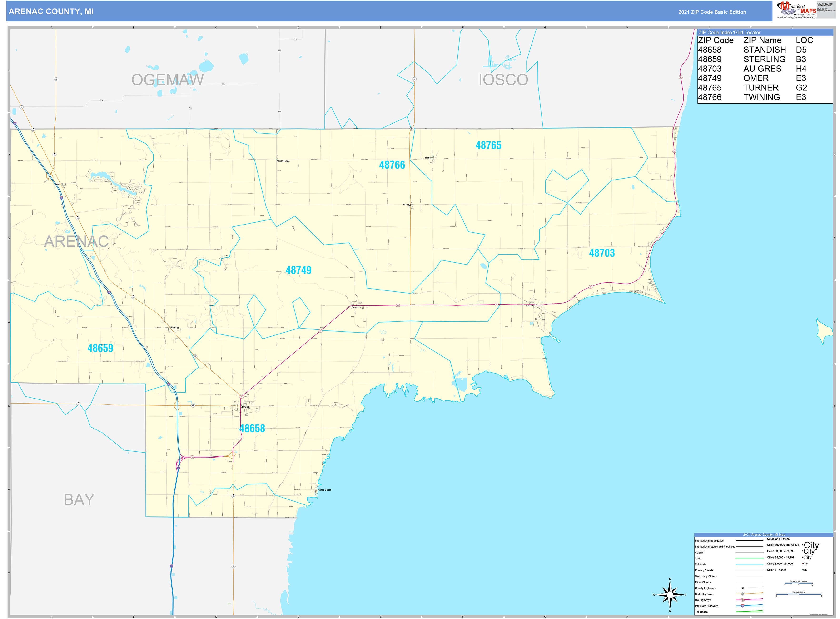Viewport: 840px width, 619px height.
Task: Click the County Highways box symbol in legend
Action: pos(743,588)
